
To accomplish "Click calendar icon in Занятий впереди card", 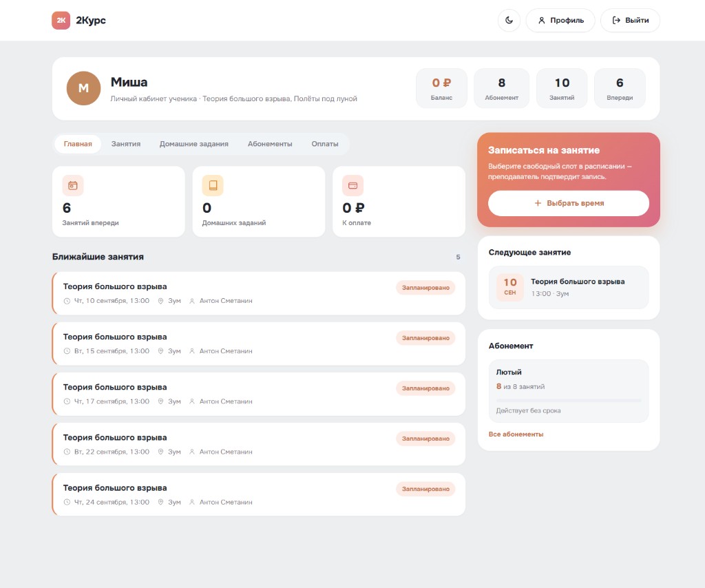I will click(x=73, y=185).
